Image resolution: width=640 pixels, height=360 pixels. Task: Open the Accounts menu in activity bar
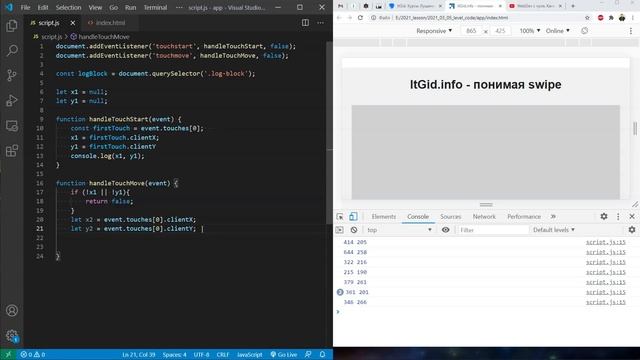12,311
